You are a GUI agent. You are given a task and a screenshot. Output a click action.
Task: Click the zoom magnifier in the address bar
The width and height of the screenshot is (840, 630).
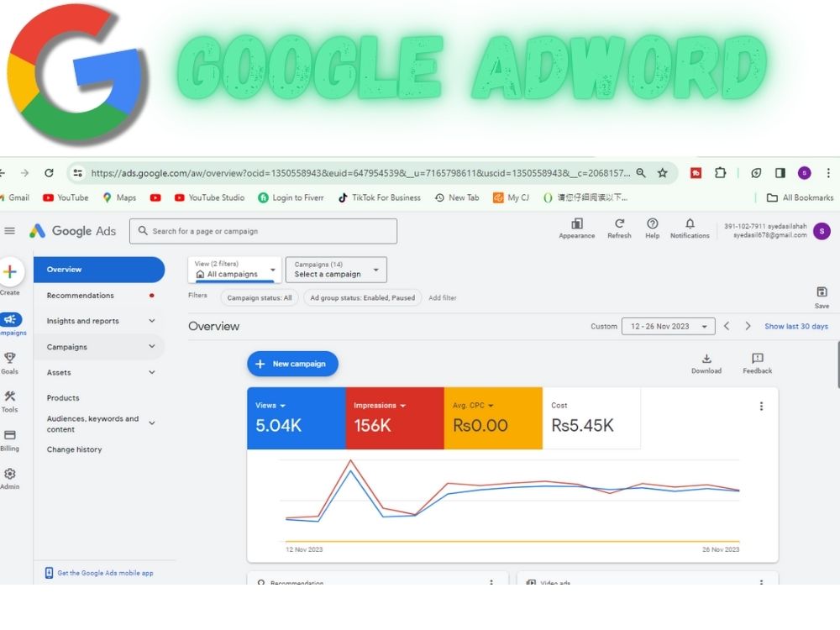tap(641, 172)
